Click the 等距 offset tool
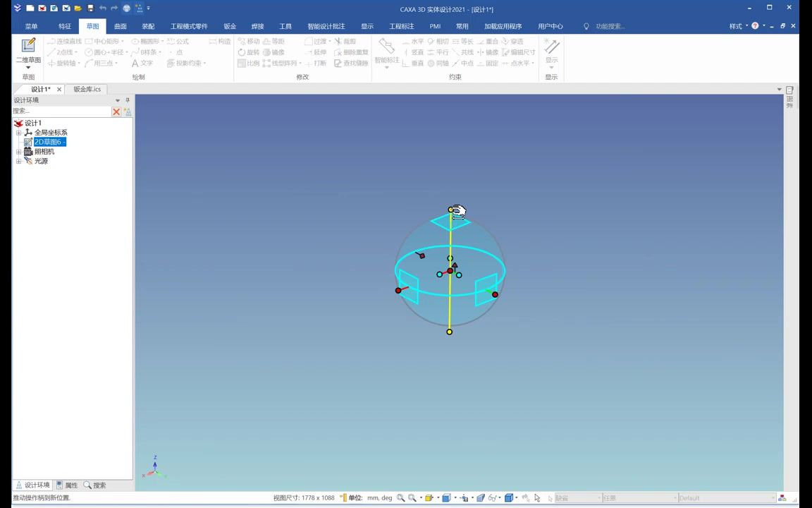The image size is (812, 508). point(273,41)
